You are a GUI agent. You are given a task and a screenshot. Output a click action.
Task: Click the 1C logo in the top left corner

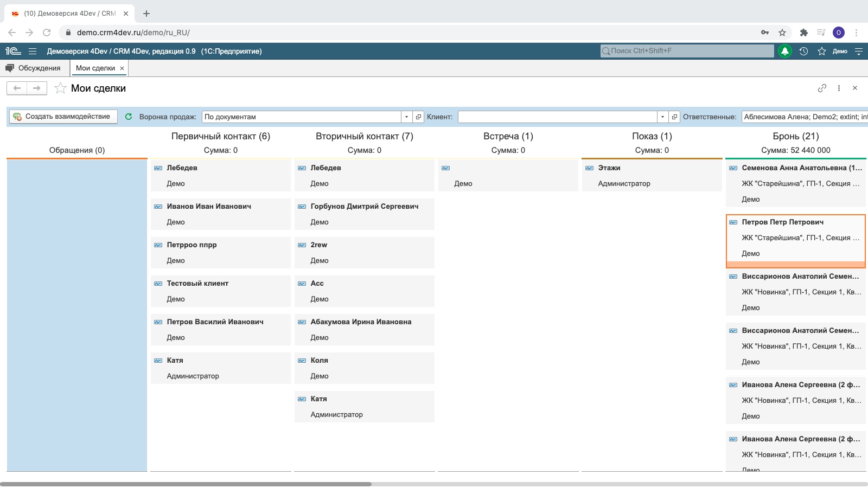(x=12, y=50)
